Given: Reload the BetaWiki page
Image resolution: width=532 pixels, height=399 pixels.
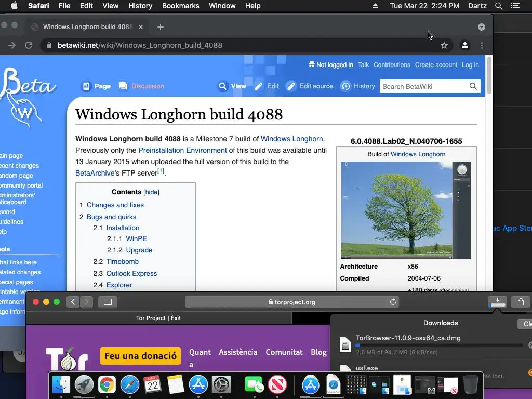Looking at the screenshot, I should [29, 45].
